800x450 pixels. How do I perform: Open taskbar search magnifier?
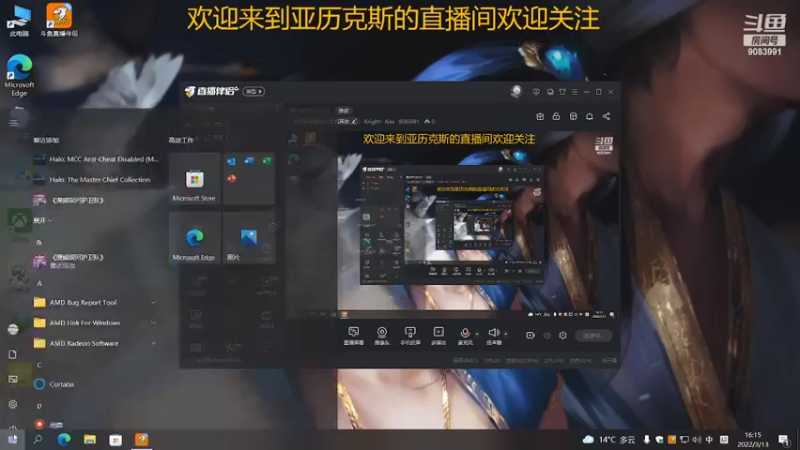38,439
